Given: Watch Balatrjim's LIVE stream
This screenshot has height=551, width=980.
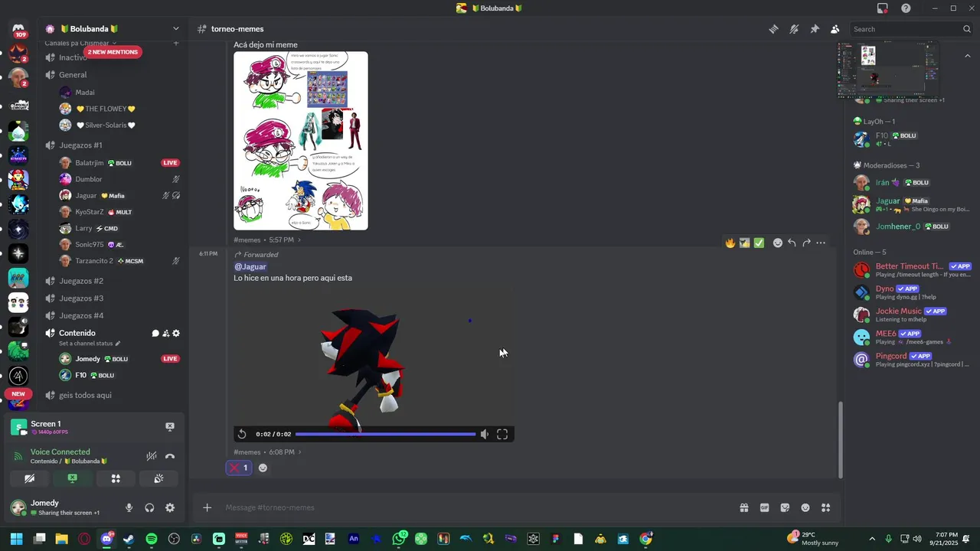Looking at the screenshot, I should 171,162.
